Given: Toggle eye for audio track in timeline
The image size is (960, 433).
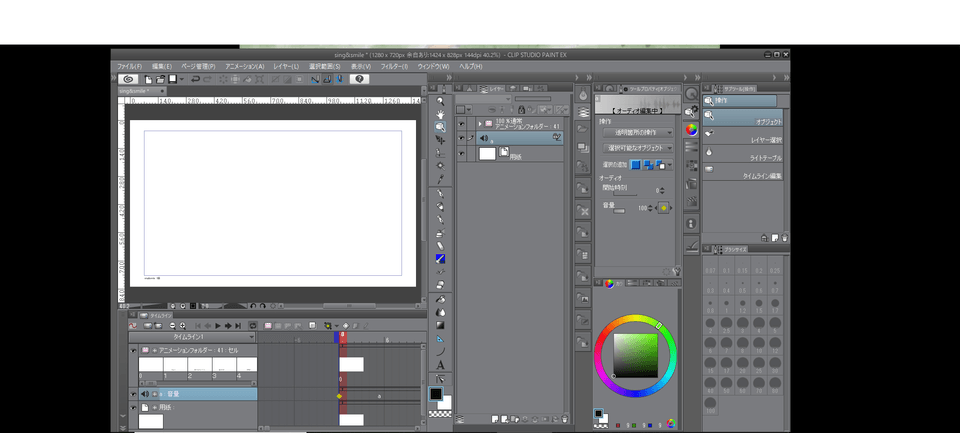Looking at the screenshot, I should click(x=133, y=394).
